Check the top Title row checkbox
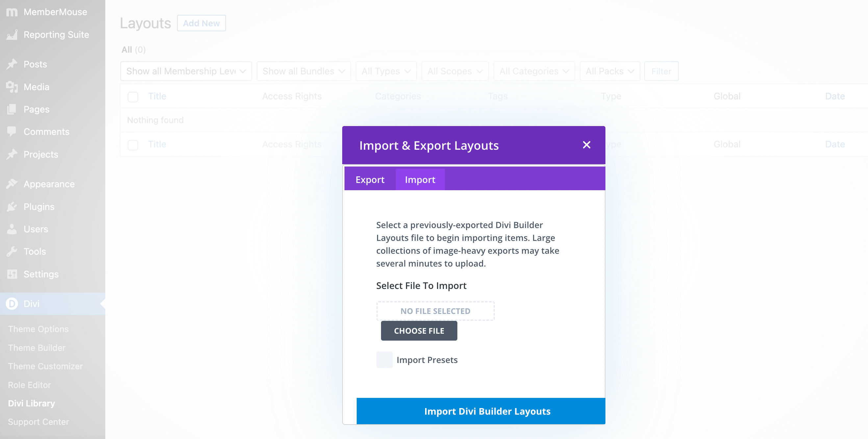868x439 pixels. [133, 96]
